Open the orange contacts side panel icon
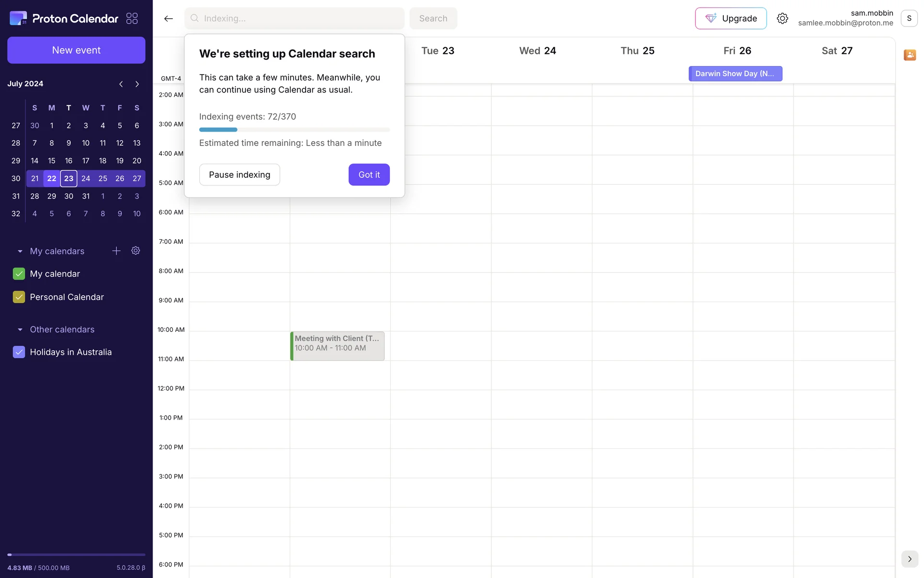Image resolution: width=924 pixels, height=578 pixels. click(x=909, y=55)
